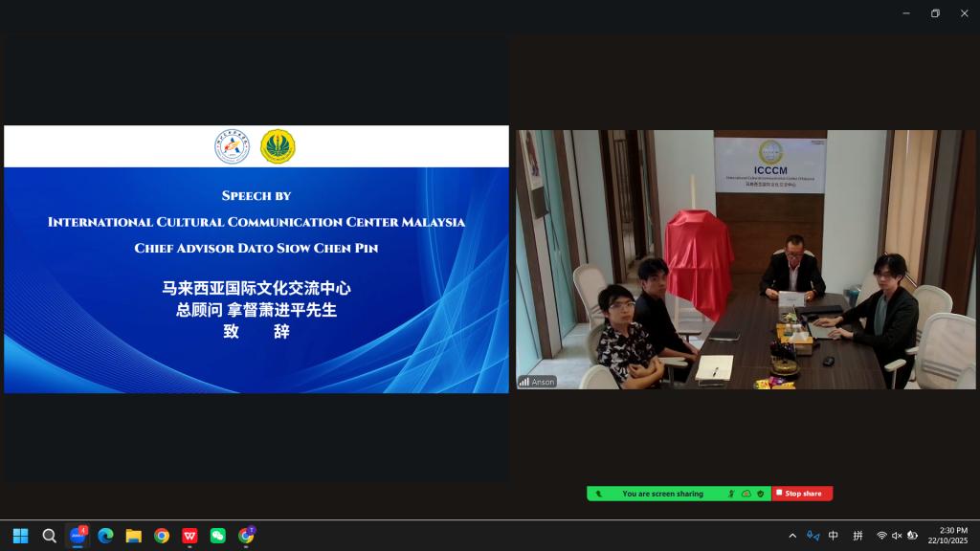Toggle Chinese input mode indicator 中
The width and height of the screenshot is (980, 551).
pos(834,536)
